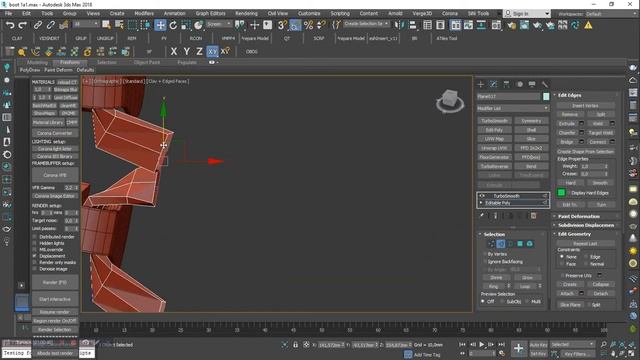Open the Hierarchy command panel tab
This screenshot has width=640, height=360.
[x=506, y=84]
